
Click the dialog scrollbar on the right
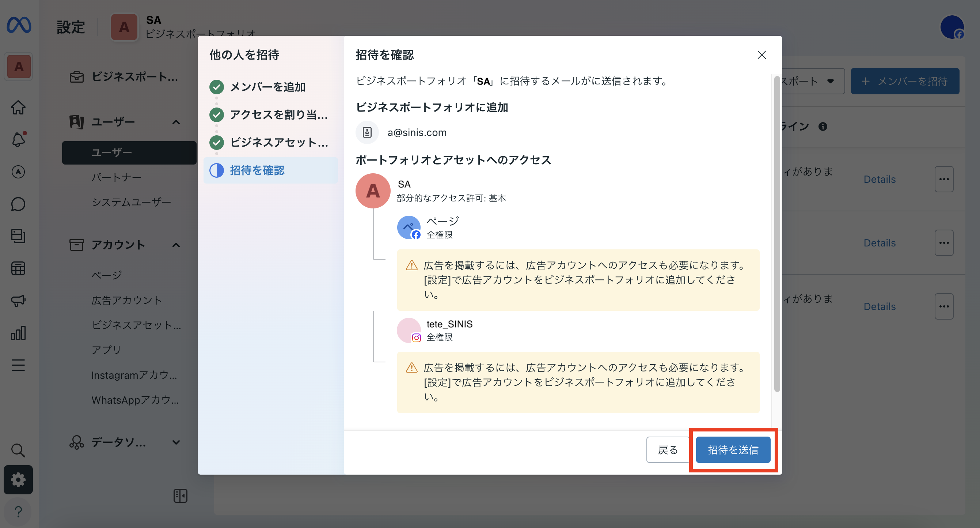point(776,232)
